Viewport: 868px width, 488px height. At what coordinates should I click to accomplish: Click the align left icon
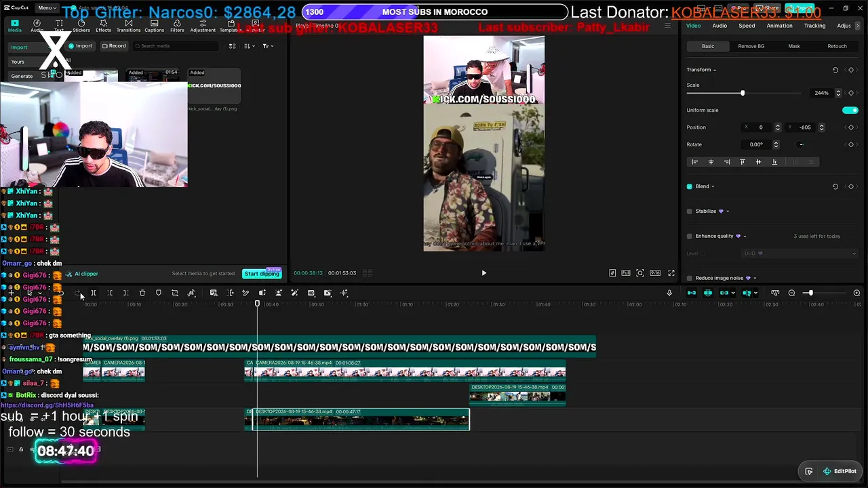694,162
